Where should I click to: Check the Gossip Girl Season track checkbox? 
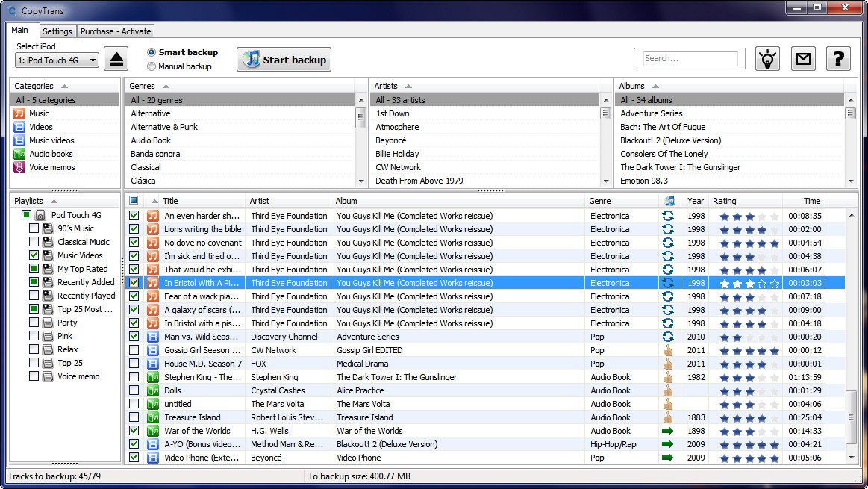[134, 350]
